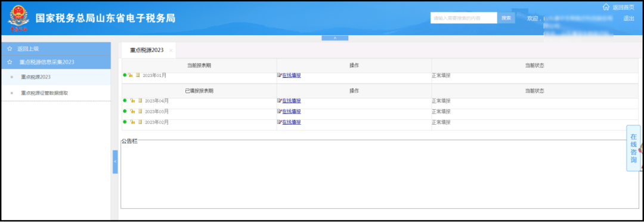The height and width of the screenshot is (222, 644).
Task: Go back via 返回首页 link
Action: click(624, 7)
